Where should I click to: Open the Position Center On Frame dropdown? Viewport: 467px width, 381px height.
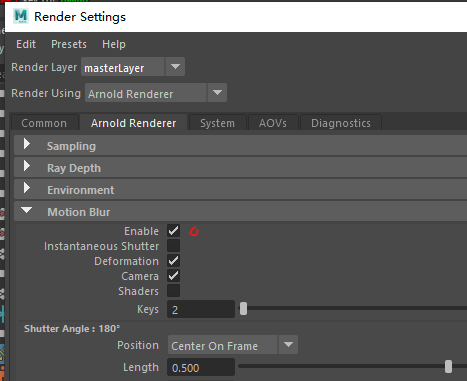pos(233,345)
